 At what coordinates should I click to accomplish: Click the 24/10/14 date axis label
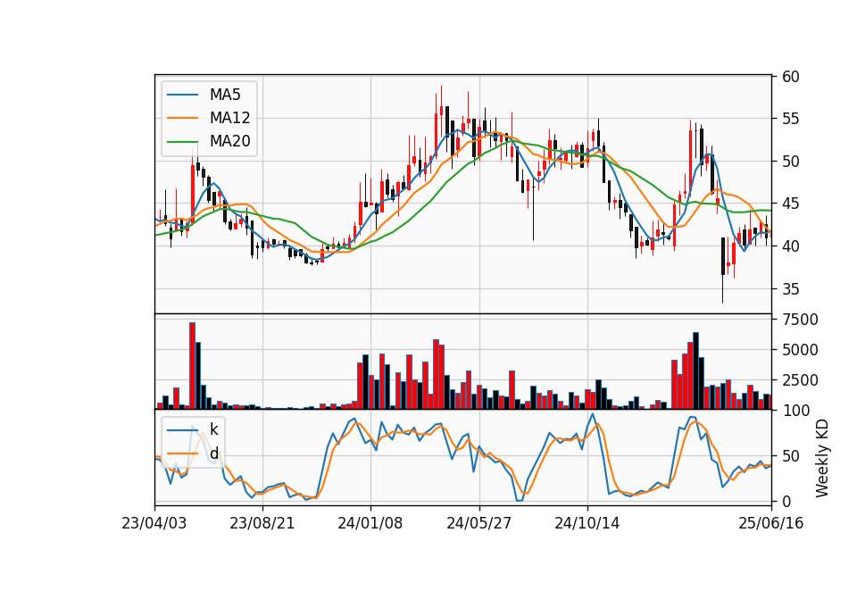(587, 523)
